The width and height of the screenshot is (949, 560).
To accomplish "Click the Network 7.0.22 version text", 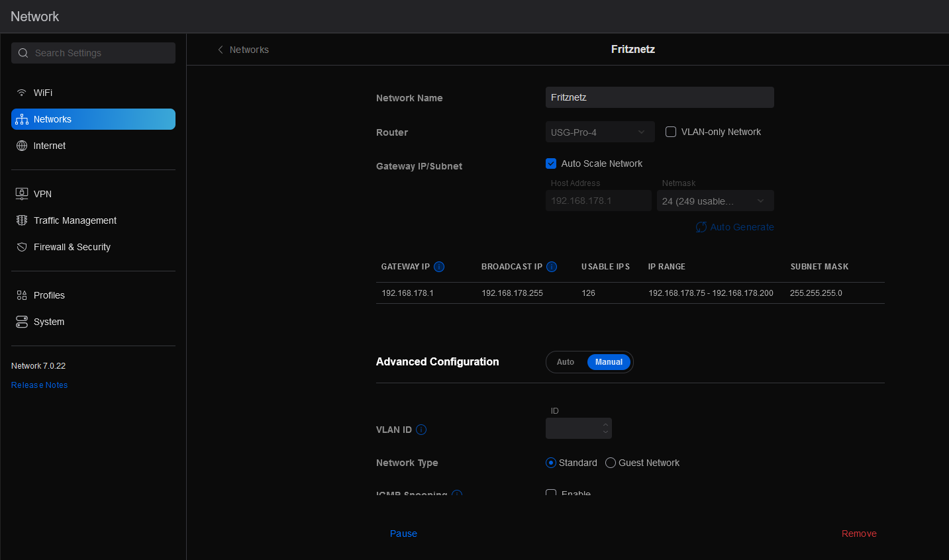I will point(38,366).
